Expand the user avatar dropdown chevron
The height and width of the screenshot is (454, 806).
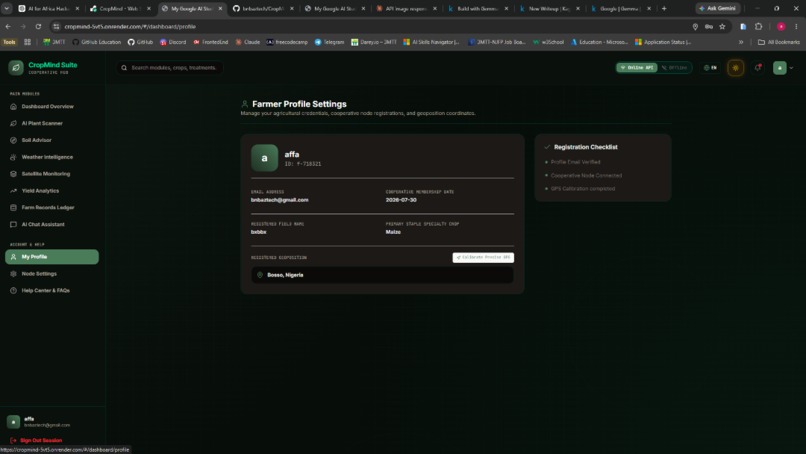click(x=791, y=68)
